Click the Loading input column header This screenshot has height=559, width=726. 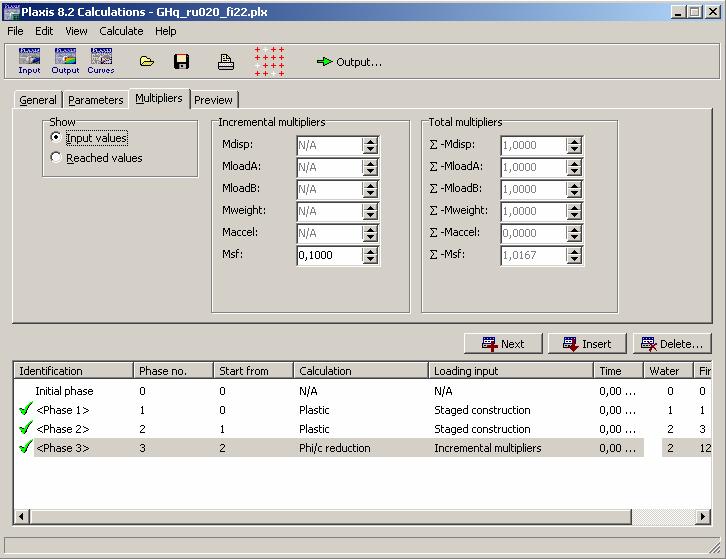tap(511, 371)
